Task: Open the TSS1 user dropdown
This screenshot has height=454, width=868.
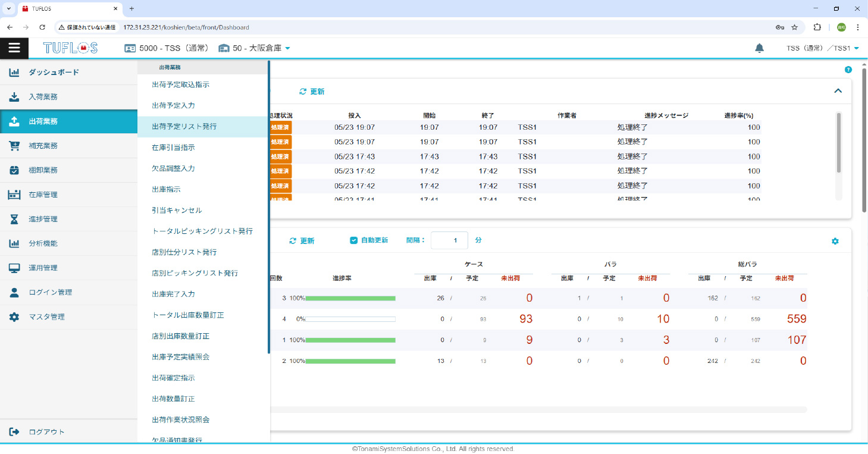Action: [x=857, y=48]
